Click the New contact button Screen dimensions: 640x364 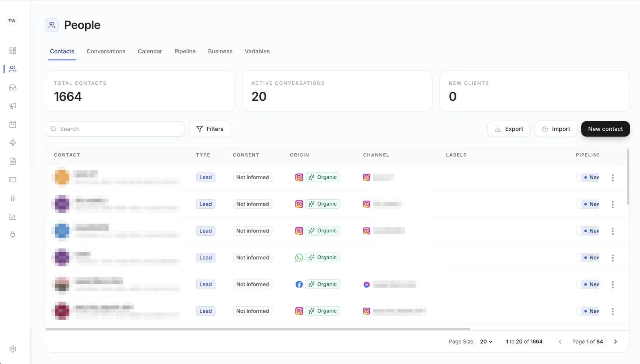[605, 129]
